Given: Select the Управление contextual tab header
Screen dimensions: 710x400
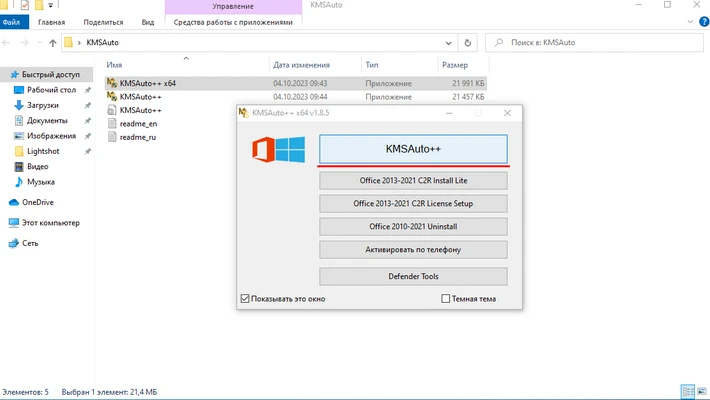Looking at the screenshot, I should (233, 7).
